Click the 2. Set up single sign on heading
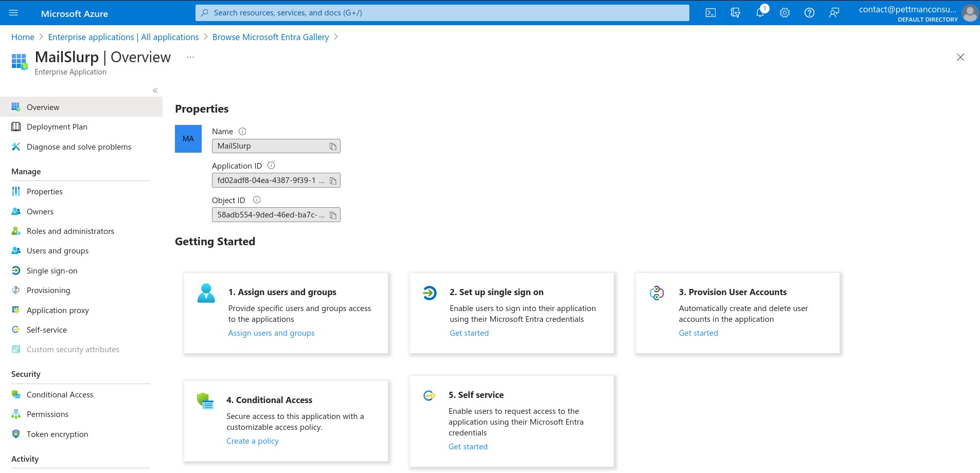This screenshot has height=473, width=980. (x=496, y=292)
